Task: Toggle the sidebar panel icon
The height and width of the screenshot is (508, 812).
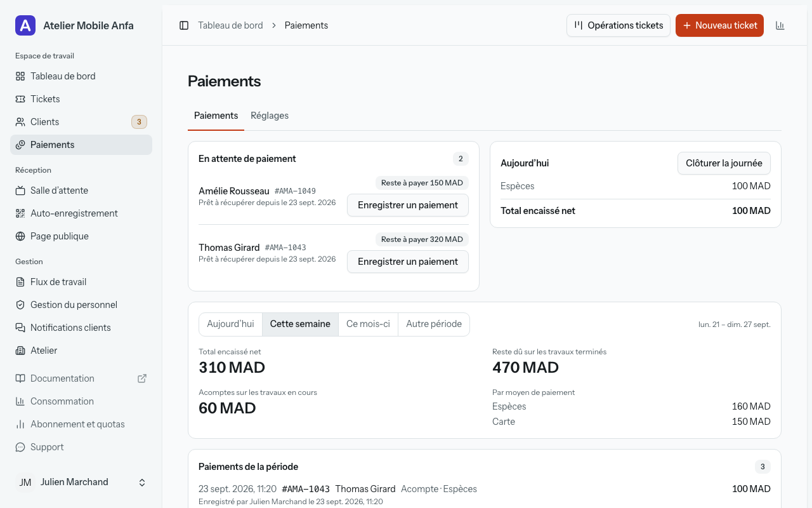Action: pos(184,25)
